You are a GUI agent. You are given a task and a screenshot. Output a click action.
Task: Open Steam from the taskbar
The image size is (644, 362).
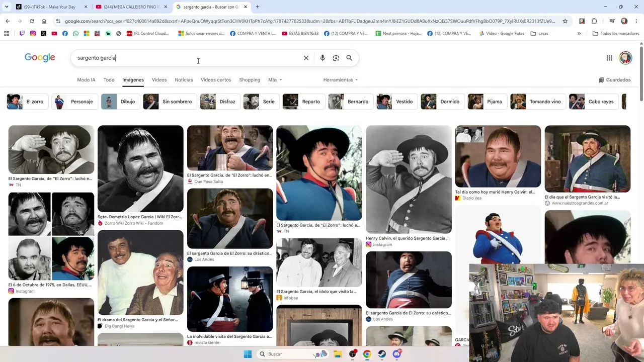(x=382, y=354)
